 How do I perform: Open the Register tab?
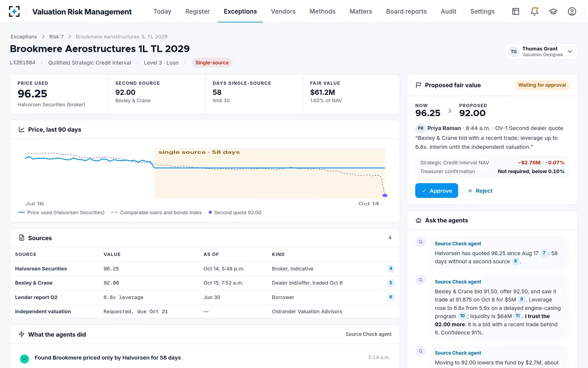coord(198,11)
